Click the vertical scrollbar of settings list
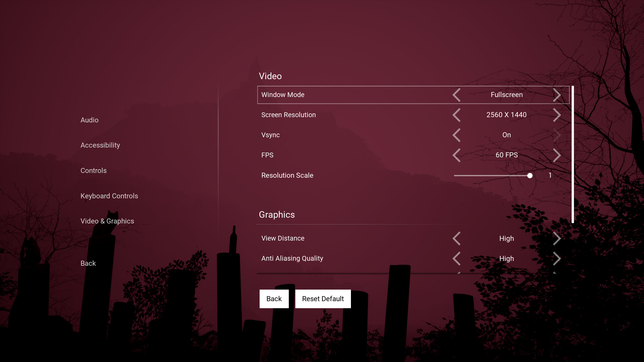 coord(573,154)
